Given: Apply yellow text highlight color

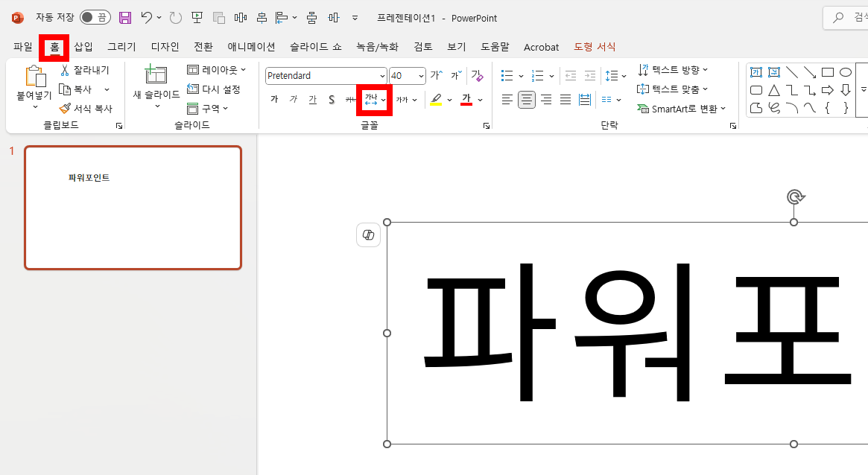Looking at the screenshot, I should (436, 100).
